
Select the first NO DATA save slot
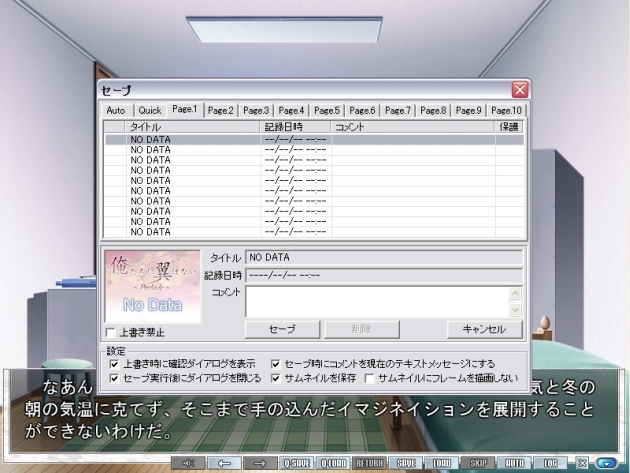coord(300,140)
